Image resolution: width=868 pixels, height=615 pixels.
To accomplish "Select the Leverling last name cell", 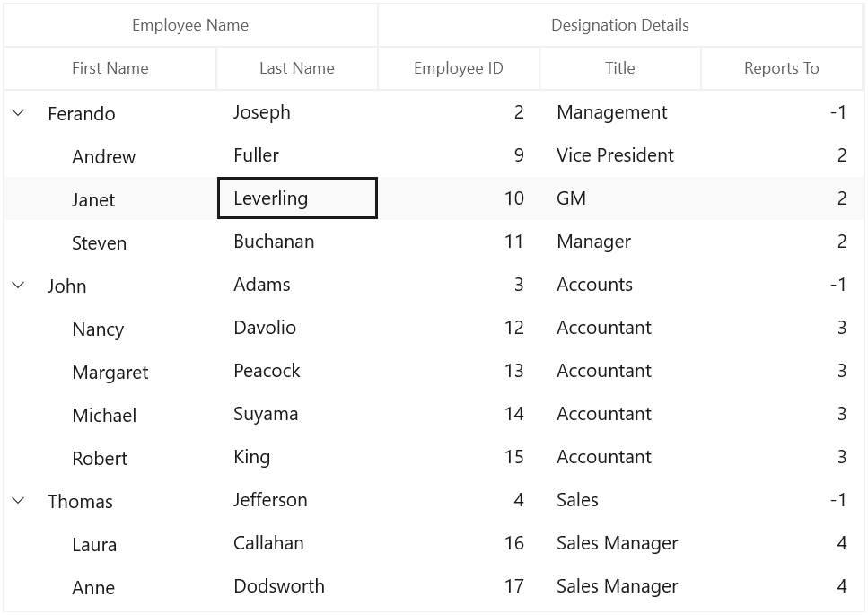I will click(x=297, y=198).
